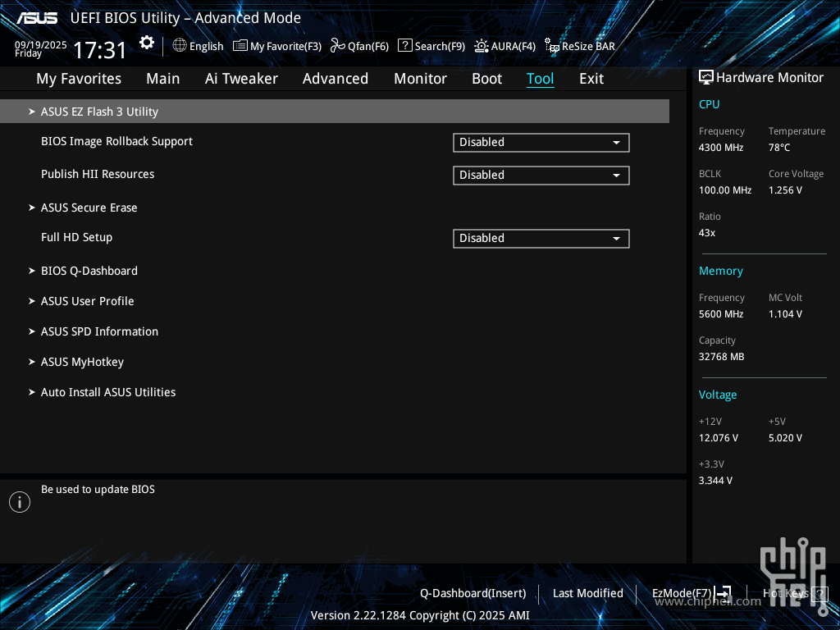The width and height of the screenshot is (840, 630).
Task: Click Core Voltage value 1.256 V
Action: [x=785, y=190]
